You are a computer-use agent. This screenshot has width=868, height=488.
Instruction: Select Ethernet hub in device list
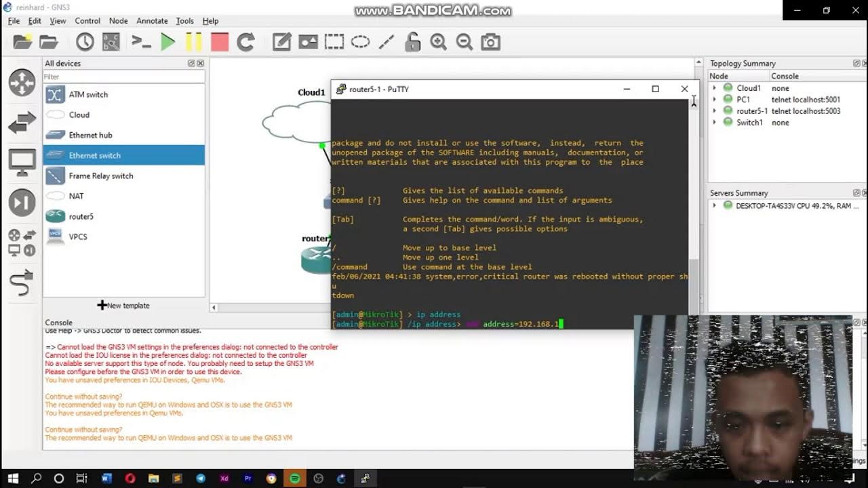pyautogui.click(x=124, y=135)
